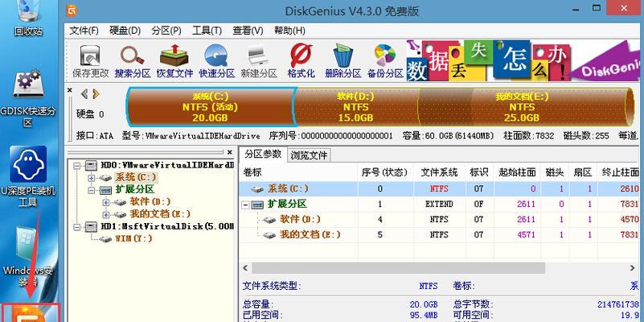The height and width of the screenshot is (322, 644).
Task: Select the 软件(D:) 15.0GB partition bar
Action: tap(355, 107)
